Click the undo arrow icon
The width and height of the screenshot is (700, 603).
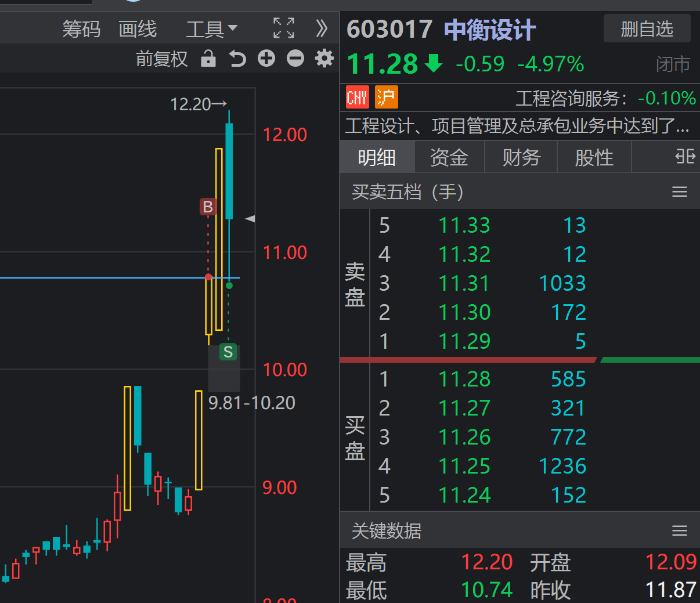[237, 59]
